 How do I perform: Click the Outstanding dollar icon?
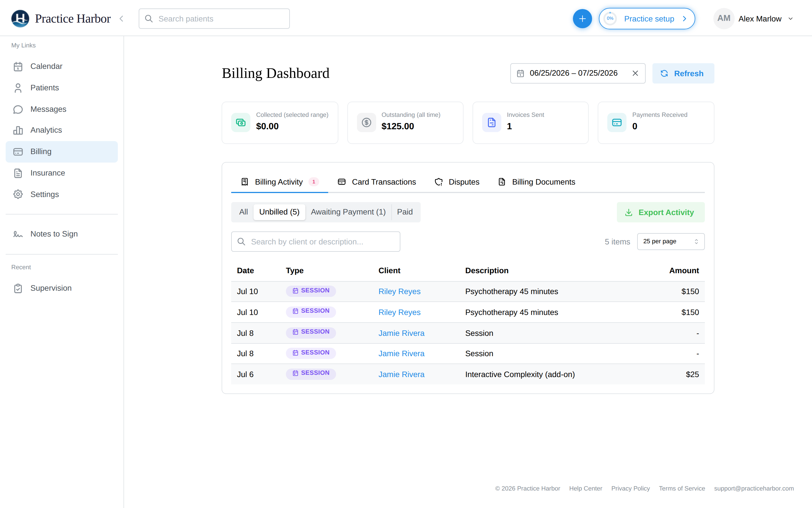pyautogui.click(x=367, y=122)
